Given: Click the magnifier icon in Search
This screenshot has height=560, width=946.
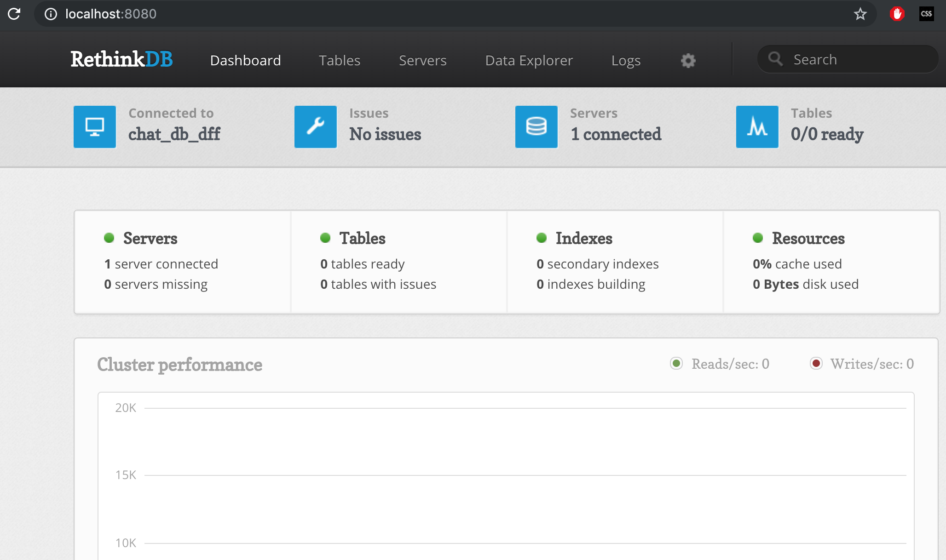Looking at the screenshot, I should (776, 59).
